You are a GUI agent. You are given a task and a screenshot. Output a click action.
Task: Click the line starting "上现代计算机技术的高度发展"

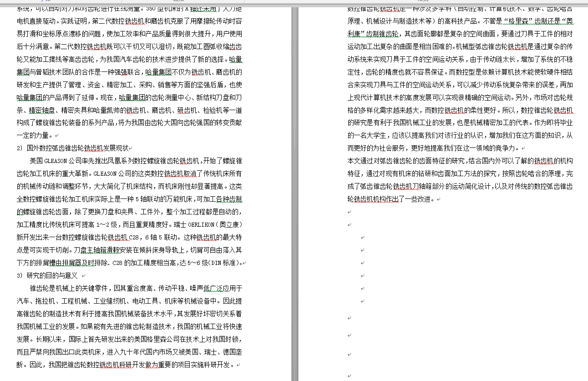(x=460, y=97)
